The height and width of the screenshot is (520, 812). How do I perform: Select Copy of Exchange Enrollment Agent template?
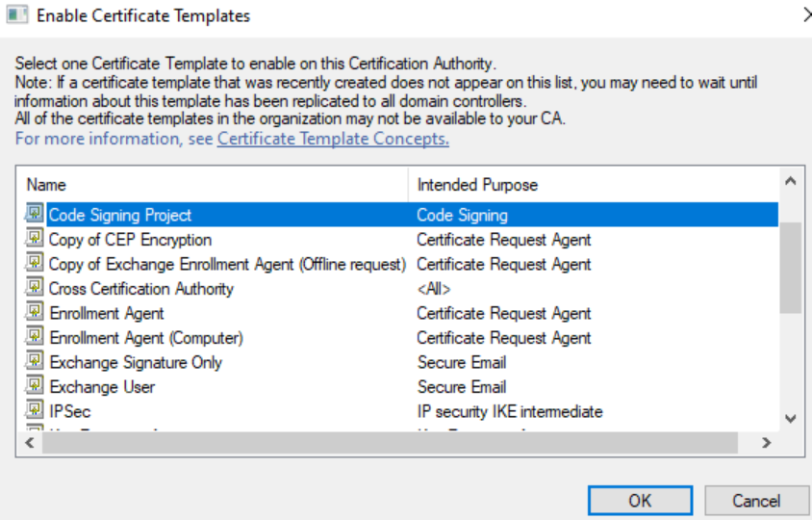pyautogui.click(x=227, y=264)
